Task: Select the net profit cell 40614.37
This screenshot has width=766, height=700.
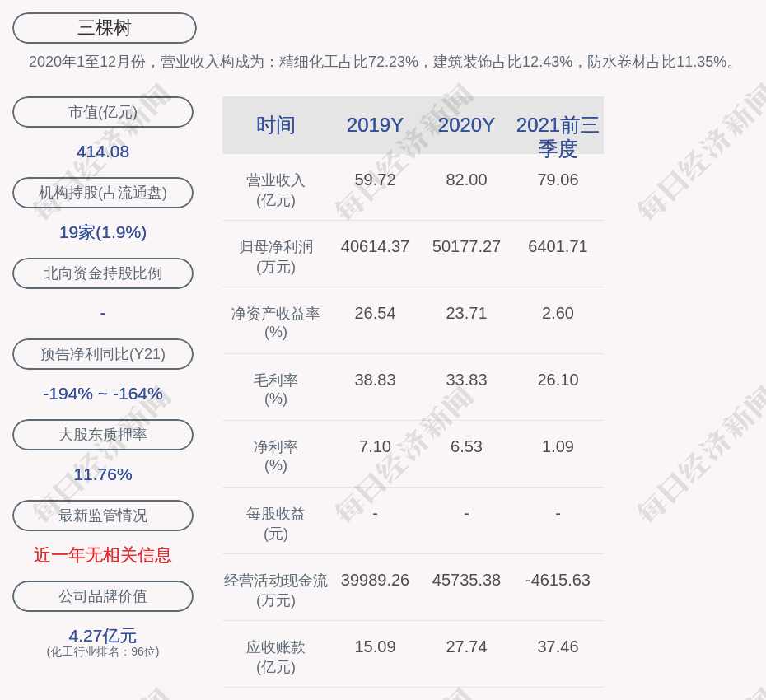Action: (x=376, y=246)
